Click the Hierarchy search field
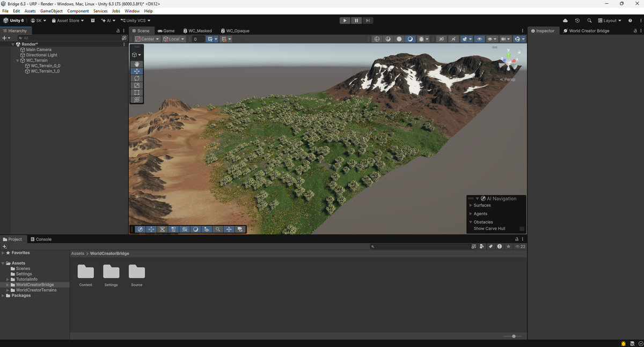The height and width of the screenshot is (347, 644). pyautogui.click(x=69, y=38)
